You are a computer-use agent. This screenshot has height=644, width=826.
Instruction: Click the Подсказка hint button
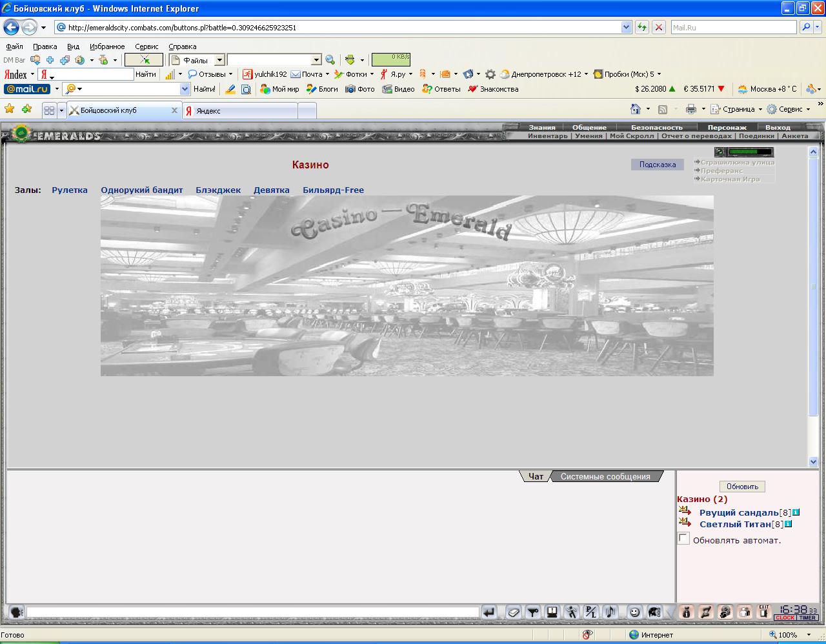click(657, 165)
